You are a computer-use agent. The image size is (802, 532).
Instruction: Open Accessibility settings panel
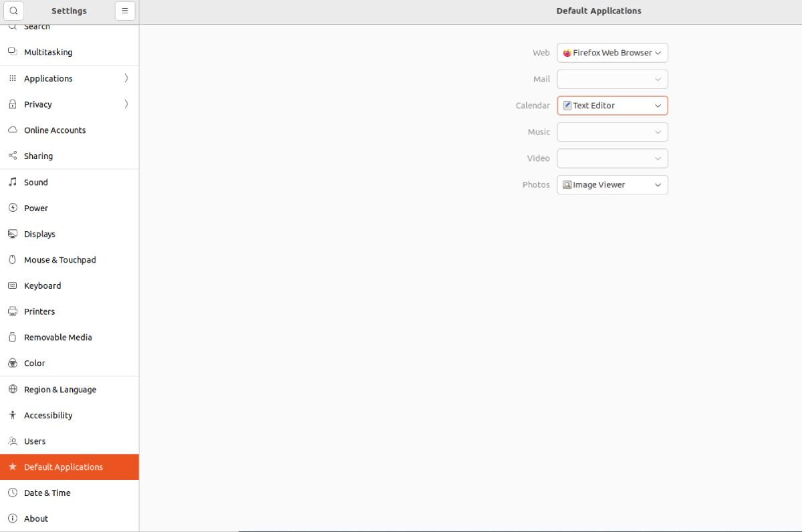point(70,415)
